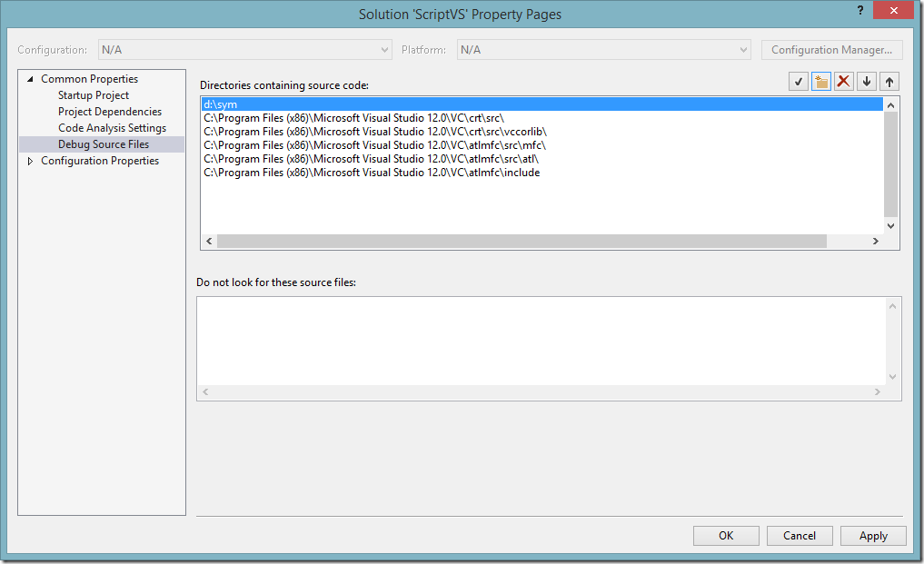This screenshot has width=924, height=564.
Task: Select Debug Source Files tree item
Action: click(104, 144)
